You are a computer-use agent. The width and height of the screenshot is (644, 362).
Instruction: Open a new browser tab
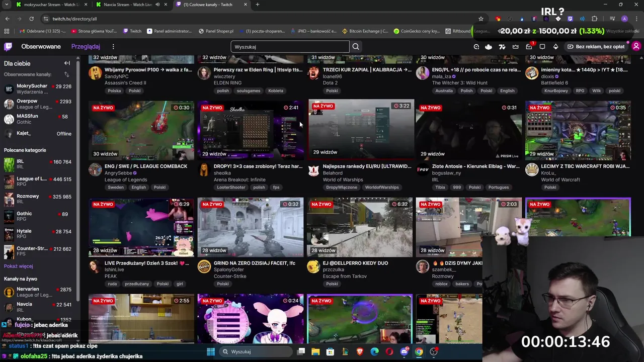258,5
